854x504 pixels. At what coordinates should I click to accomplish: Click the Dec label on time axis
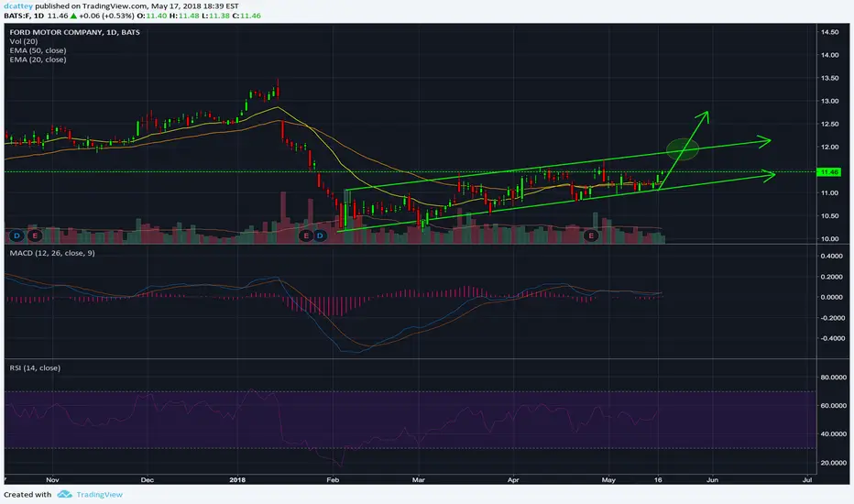coord(147,480)
